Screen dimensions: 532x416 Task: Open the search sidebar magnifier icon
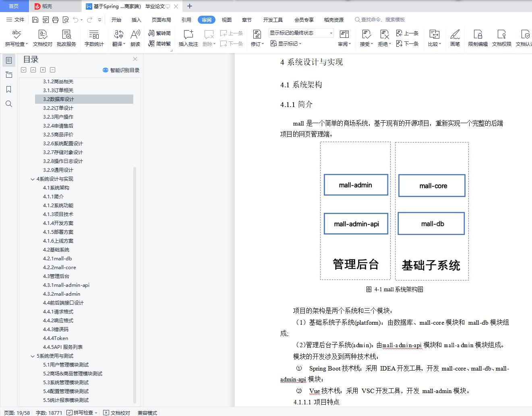point(9,104)
